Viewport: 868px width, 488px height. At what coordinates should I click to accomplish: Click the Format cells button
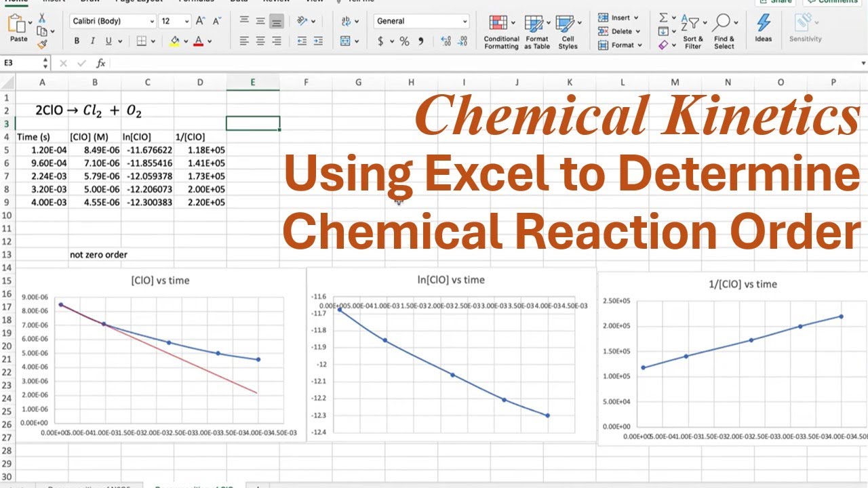tap(621, 45)
